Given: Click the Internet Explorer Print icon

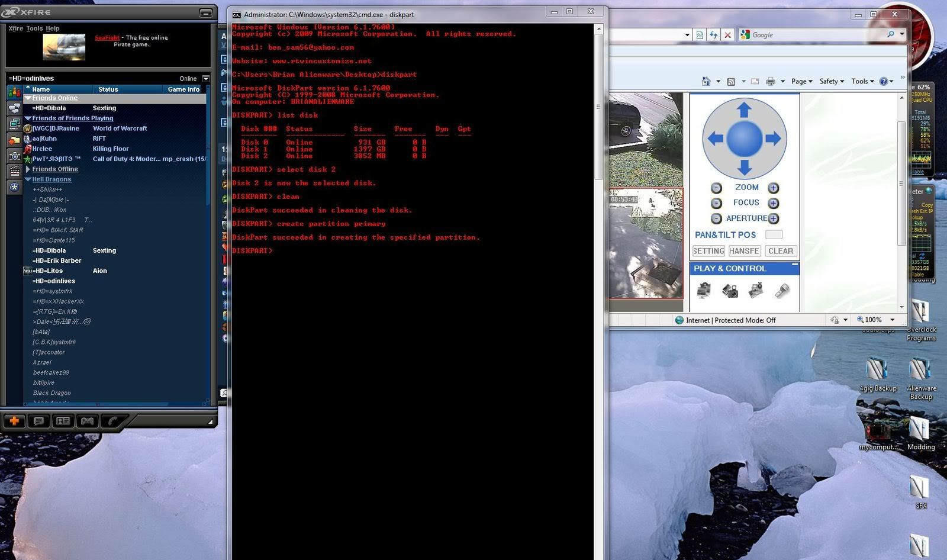Looking at the screenshot, I should pyautogui.click(x=770, y=81).
